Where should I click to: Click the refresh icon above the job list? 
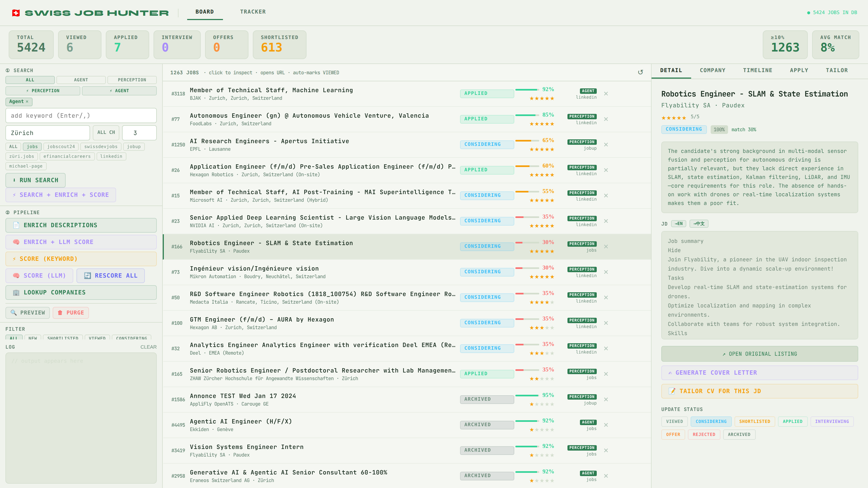[640, 72]
